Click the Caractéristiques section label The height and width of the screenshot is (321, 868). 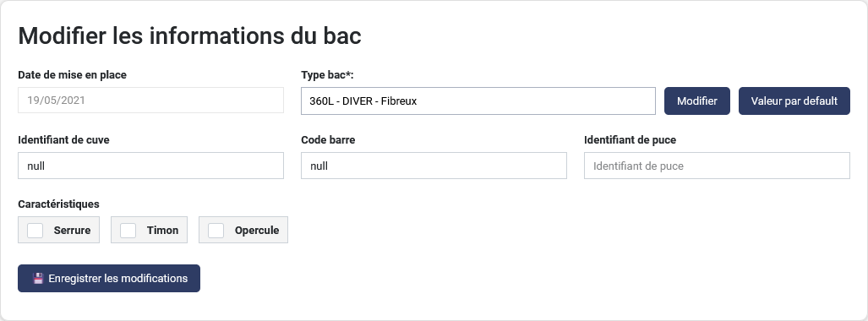tap(58, 204)
